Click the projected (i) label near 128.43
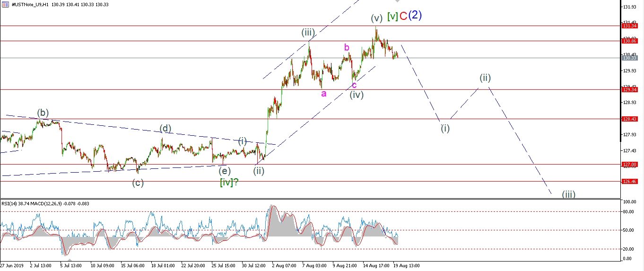 (445, 128)
